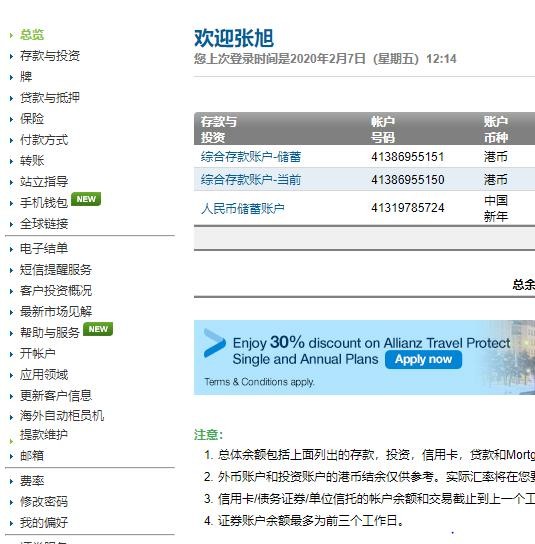
Task: Click the arrow bullet next to 邮箱
Action: coord(11,456)
